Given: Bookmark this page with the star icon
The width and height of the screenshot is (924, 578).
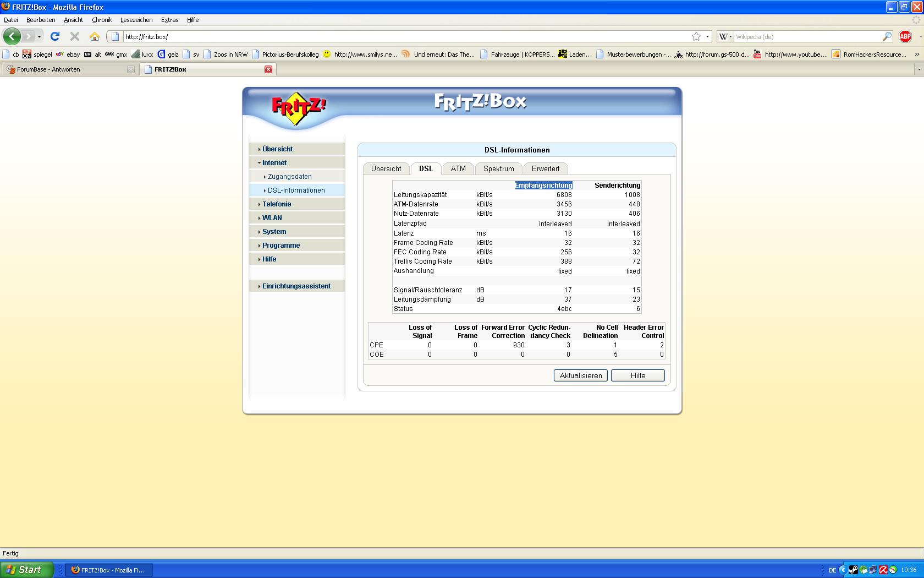Looking at the screenshot, I should pos(696,36).
